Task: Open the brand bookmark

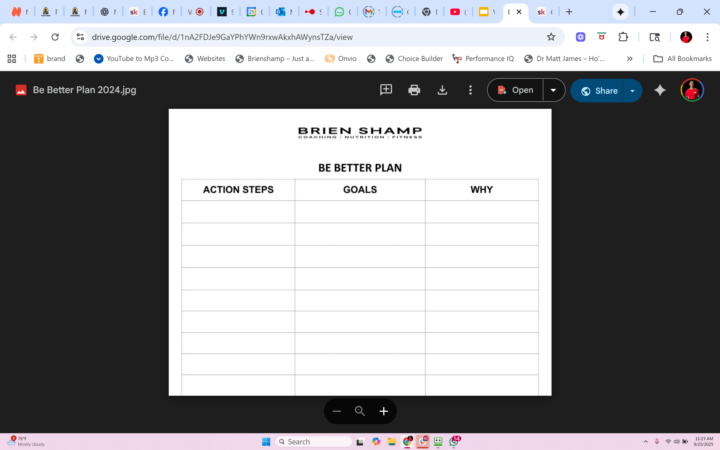Action: pyautogui.click(x=50, y=58)
